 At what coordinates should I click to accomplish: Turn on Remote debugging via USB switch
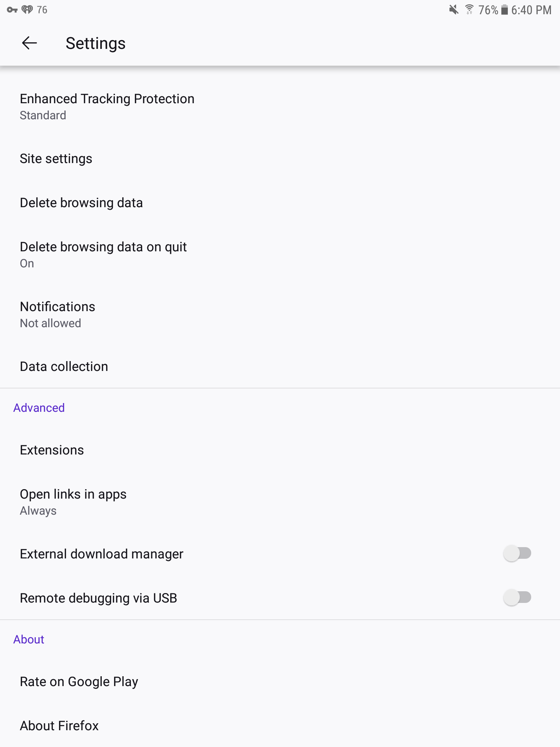tap(517, 597)
